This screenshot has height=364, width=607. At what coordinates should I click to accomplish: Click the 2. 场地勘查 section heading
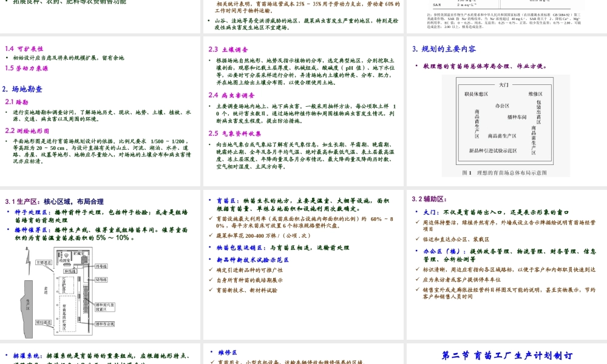22,89
